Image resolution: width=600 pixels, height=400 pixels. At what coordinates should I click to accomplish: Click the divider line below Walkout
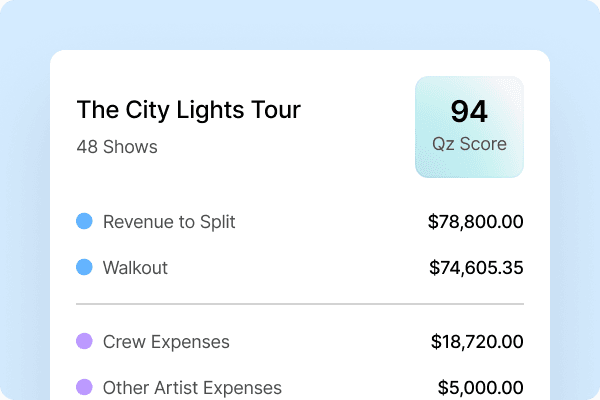click(300, 304)
